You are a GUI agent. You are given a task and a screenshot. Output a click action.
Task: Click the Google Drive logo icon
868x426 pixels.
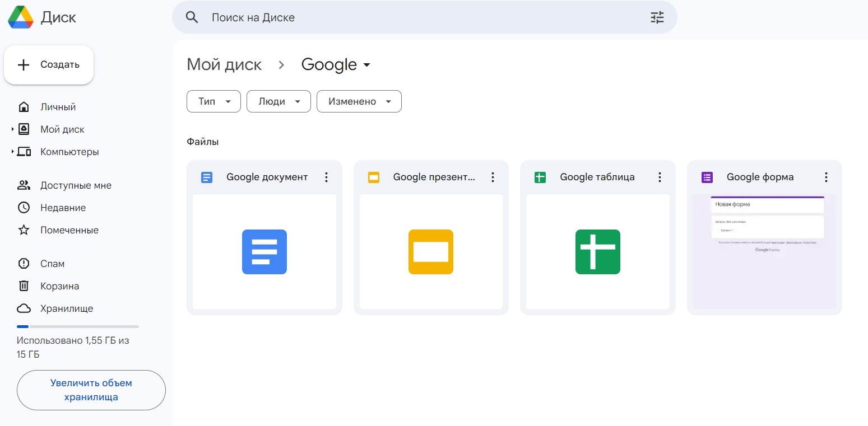21,17
